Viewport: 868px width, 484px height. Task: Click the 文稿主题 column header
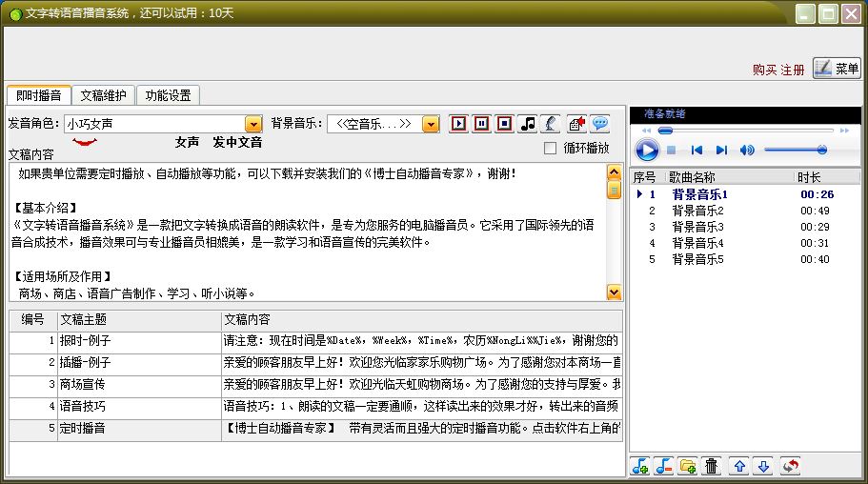139,319
